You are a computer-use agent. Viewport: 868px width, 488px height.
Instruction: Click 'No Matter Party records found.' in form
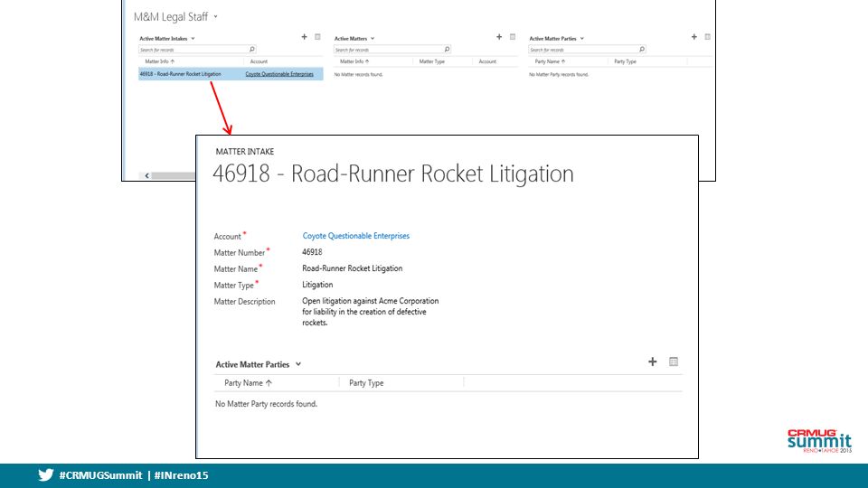[266, 404]
